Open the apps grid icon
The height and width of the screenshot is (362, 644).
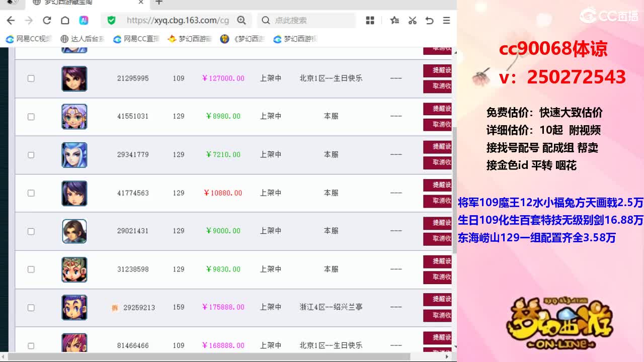(x=370, y=20)
